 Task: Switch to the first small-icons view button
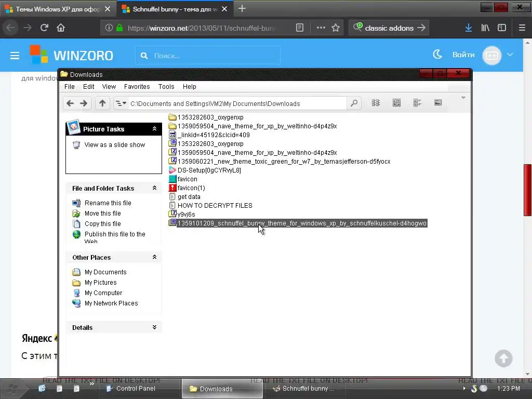pyautogui.click(x=376, y=103)
